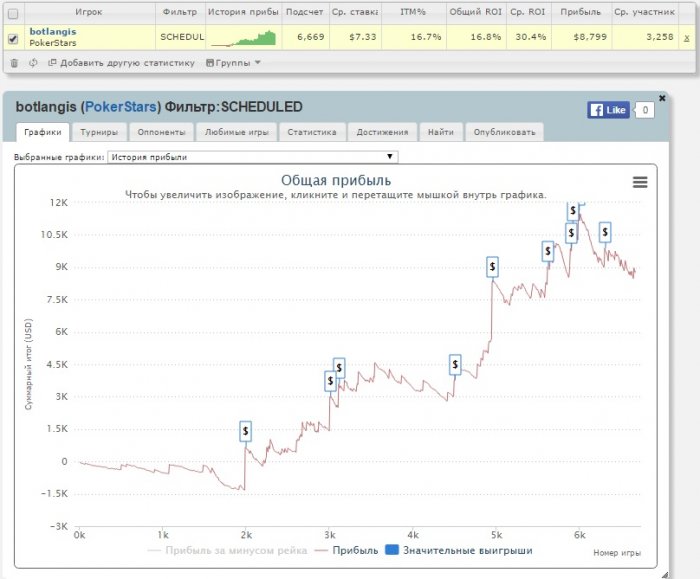Viewport: 700px width, 579px height.
Task: Open the Выбранные графики dropdown
Action: tap(252, 157)
